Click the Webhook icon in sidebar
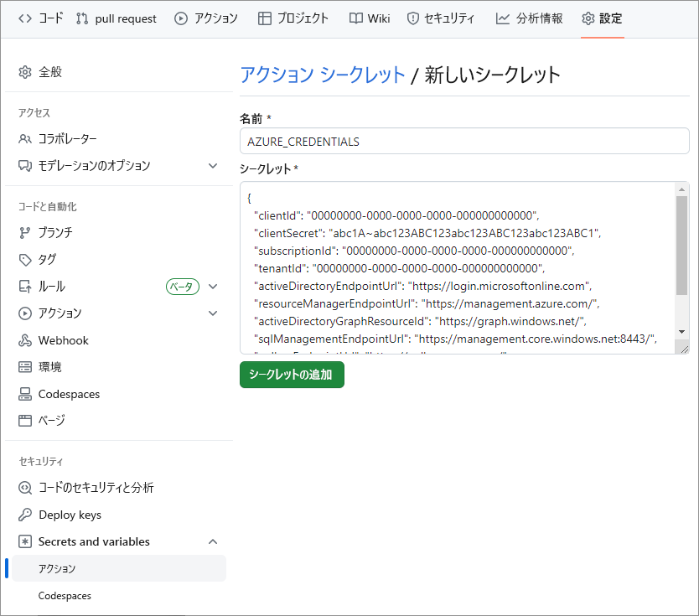699x616 pixels. click(25, 340)
